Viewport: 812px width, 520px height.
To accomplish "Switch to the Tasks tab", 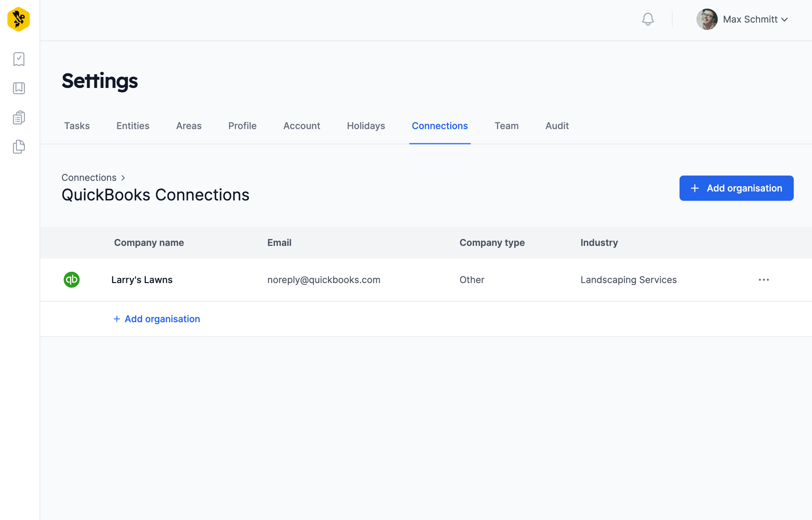I will [x=77, y=126].
